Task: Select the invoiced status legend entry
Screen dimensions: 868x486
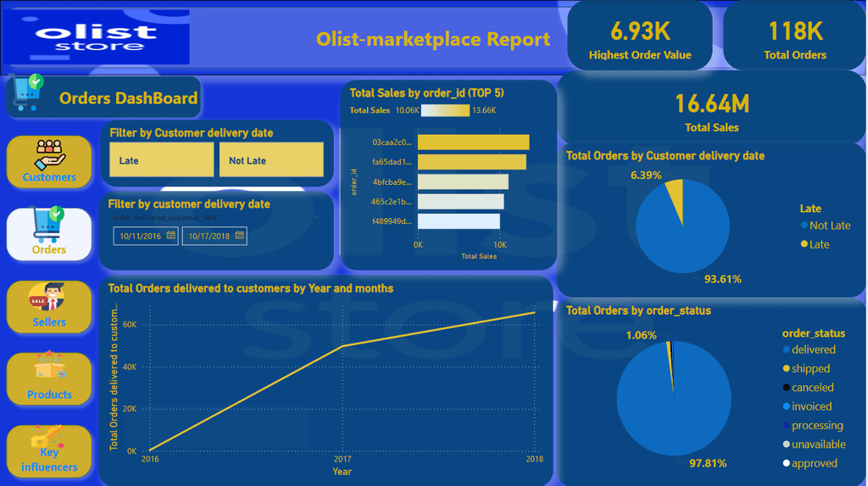Action: (x=807, y=406)
